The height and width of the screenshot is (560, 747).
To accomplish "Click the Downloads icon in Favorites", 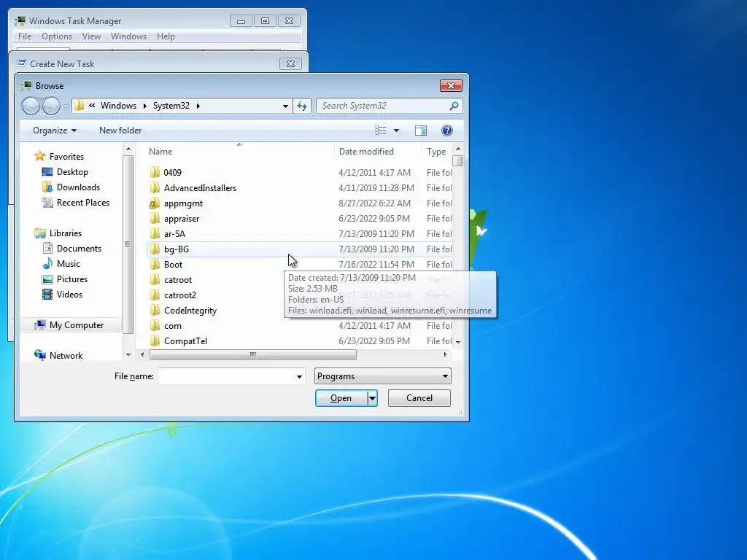I will [x=47, y=187].
